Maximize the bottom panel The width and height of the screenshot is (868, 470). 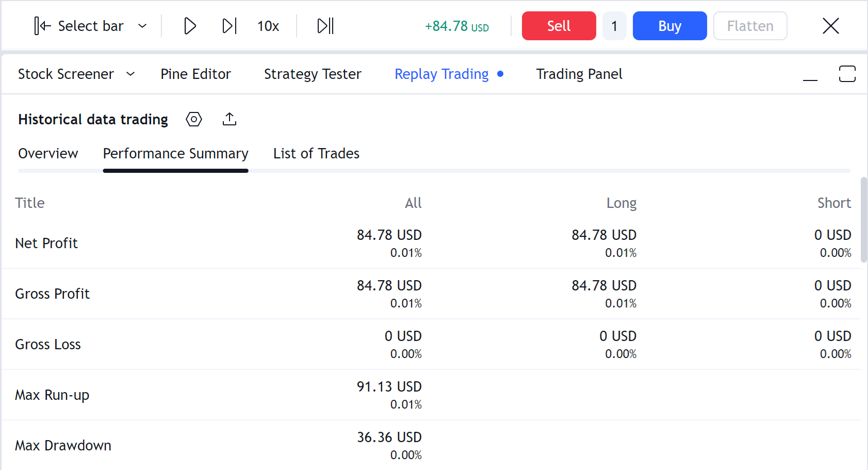pos(847,74)
